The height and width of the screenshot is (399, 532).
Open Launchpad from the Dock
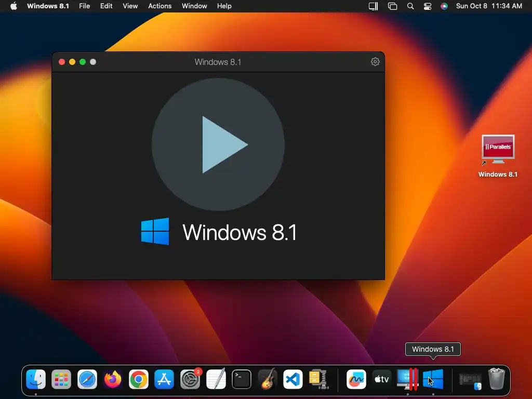tap(61, 379)
